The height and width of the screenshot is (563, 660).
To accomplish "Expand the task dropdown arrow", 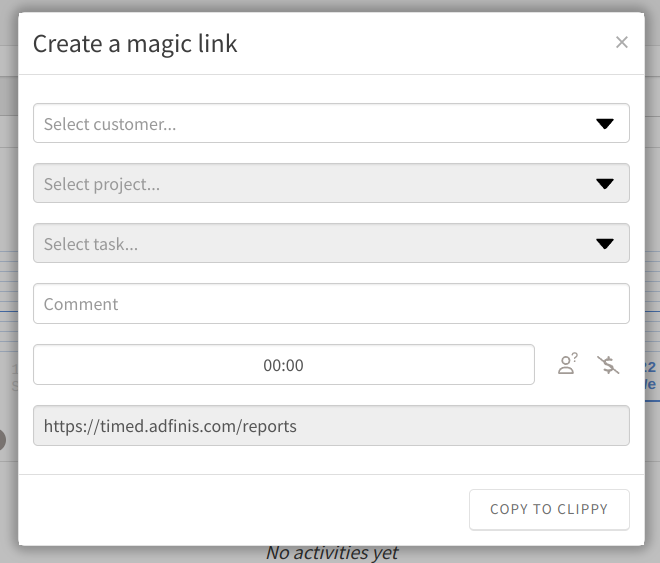I will (604, 244).
